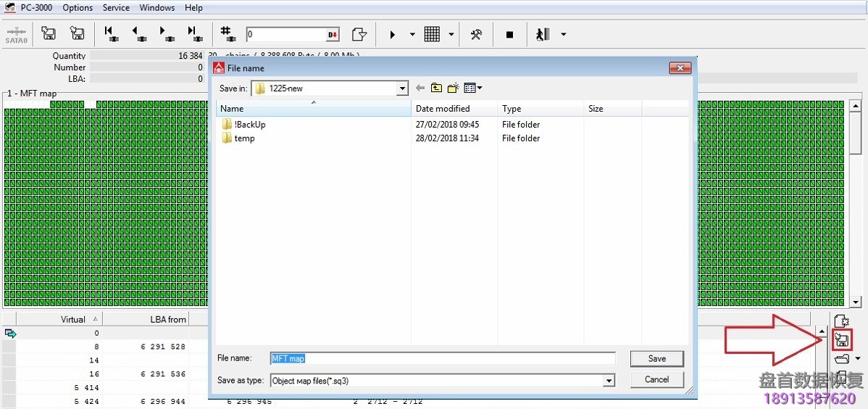Open dropdown arrow beside exit icon
The image size is (868, 409).
(x=564, y=34)
